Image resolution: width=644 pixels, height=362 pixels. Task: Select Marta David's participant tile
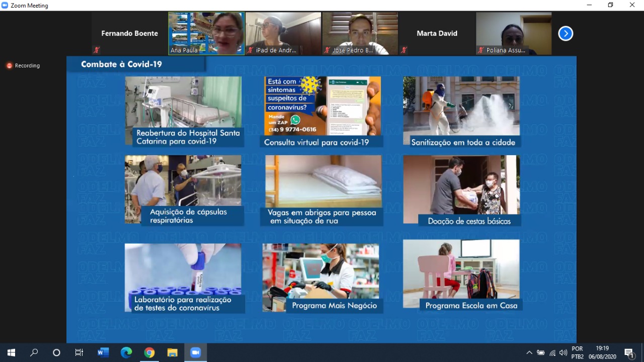pos(437,33)
